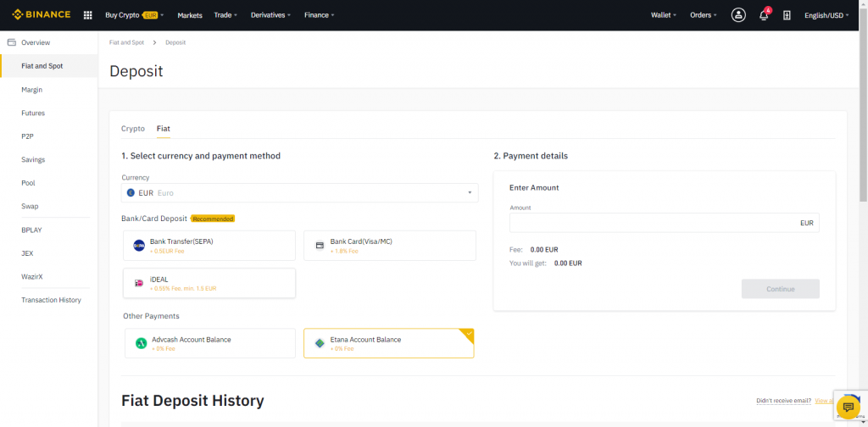
Task: Click the Binance logo
Action: click(42, 14)
